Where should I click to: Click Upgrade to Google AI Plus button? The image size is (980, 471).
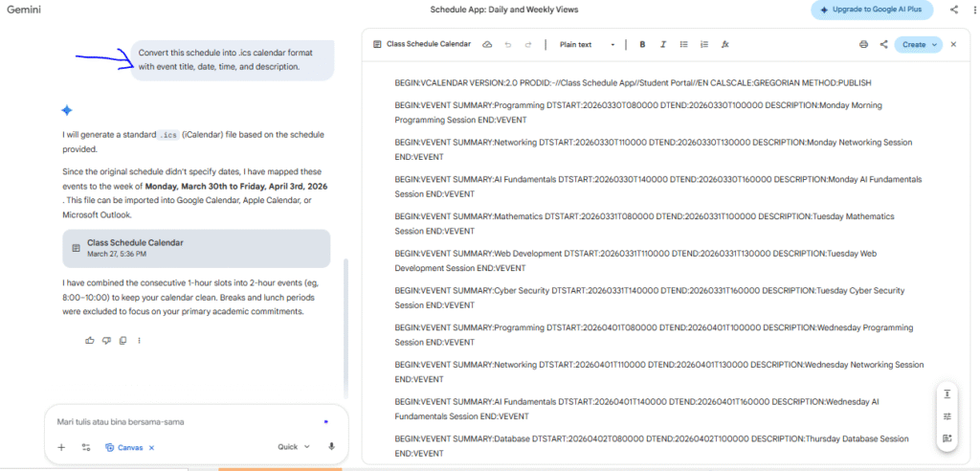pos(873,10)
